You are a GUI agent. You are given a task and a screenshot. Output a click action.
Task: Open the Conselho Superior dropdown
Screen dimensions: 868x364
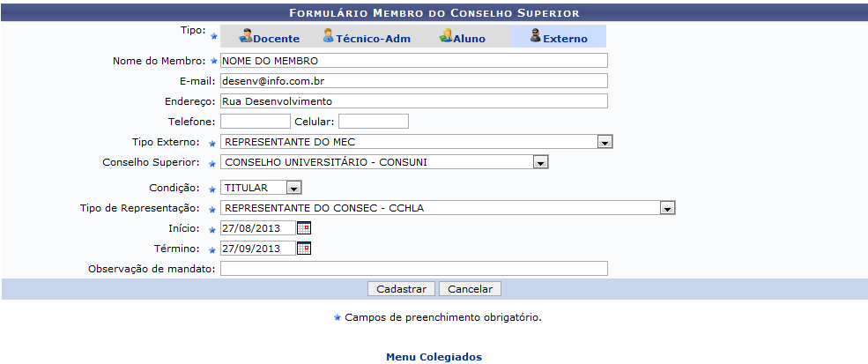pos(541,162)
